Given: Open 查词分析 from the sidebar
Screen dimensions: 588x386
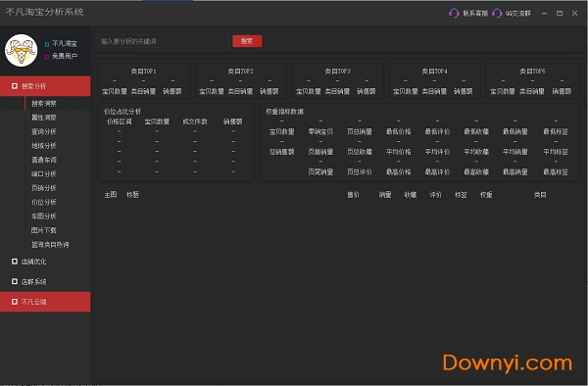Looking at the screenshot, I should coord(44,131).
